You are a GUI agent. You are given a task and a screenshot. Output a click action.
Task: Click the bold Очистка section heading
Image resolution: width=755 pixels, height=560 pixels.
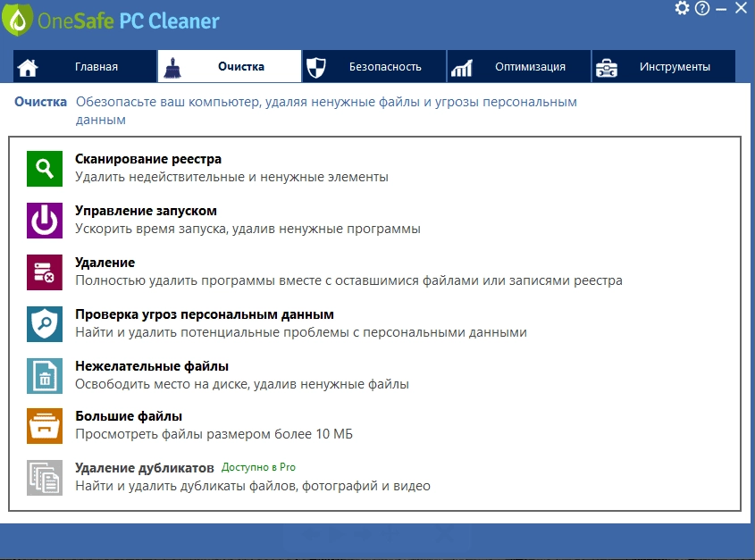[40, 102]
